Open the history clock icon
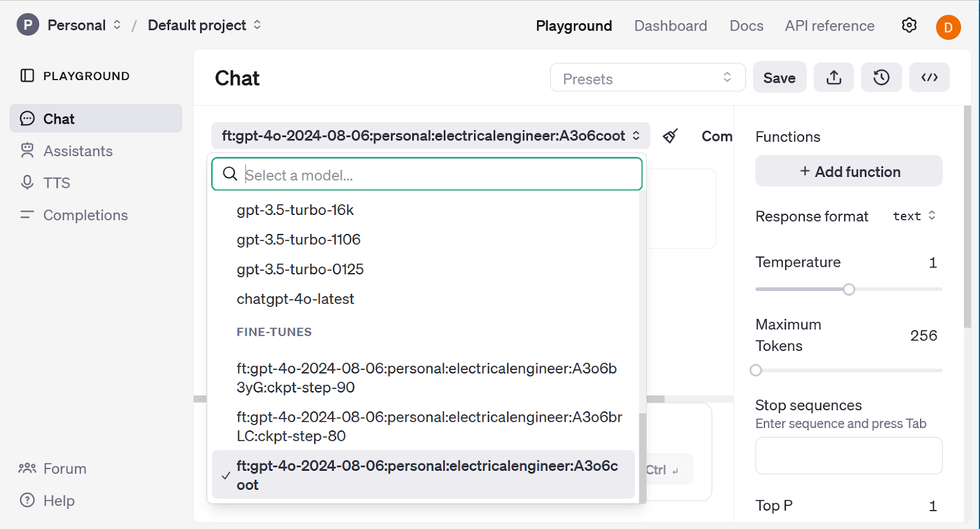 click(x=881, y=77)
